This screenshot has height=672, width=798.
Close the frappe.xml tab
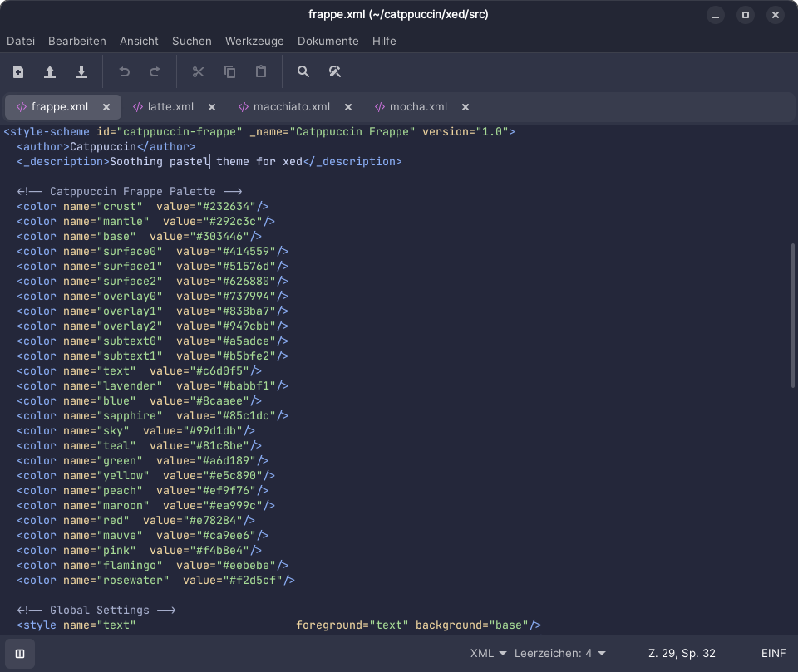(106, 107)
